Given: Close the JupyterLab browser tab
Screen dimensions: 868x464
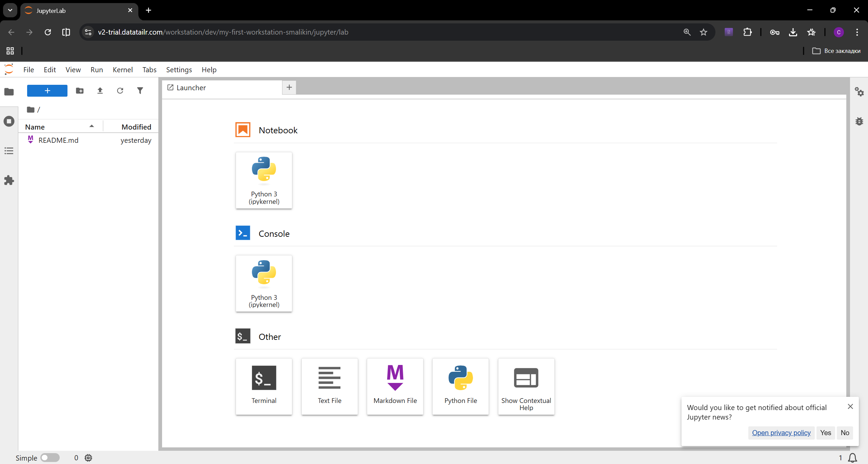Looking at the screenshot, I should pyautogui.click(x=130, y=10).
